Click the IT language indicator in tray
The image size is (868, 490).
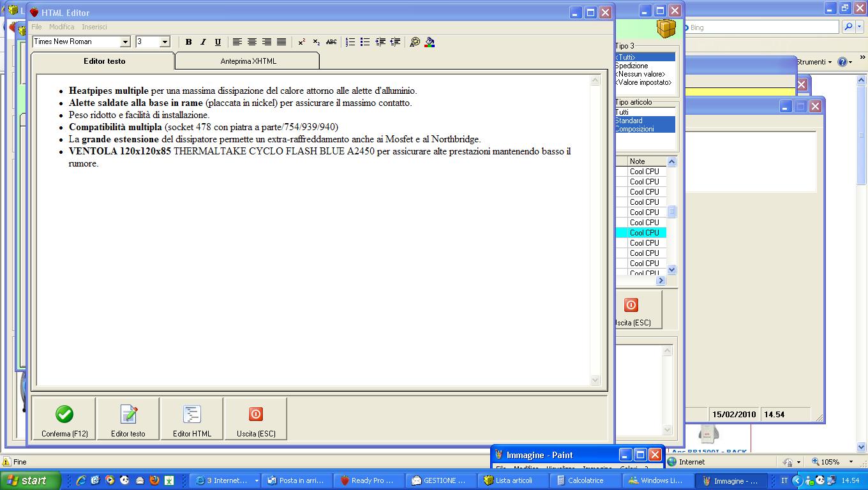(784, 480)
